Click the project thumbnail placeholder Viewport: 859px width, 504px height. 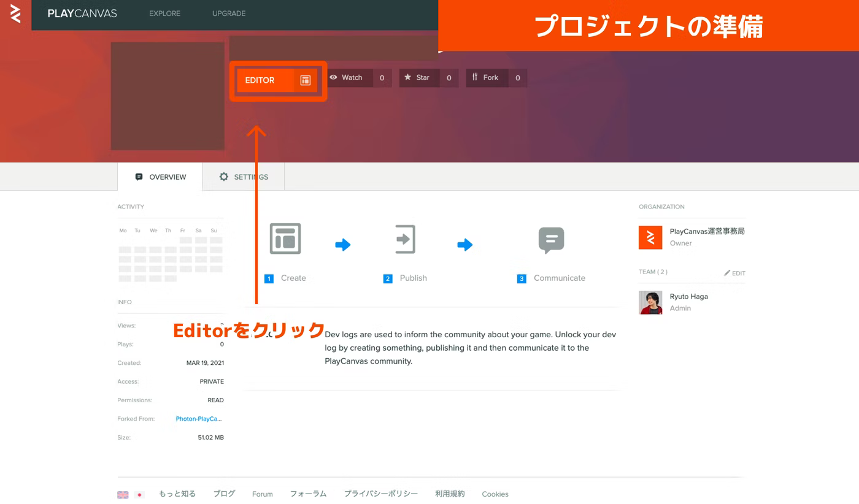[x=168, y=96]
